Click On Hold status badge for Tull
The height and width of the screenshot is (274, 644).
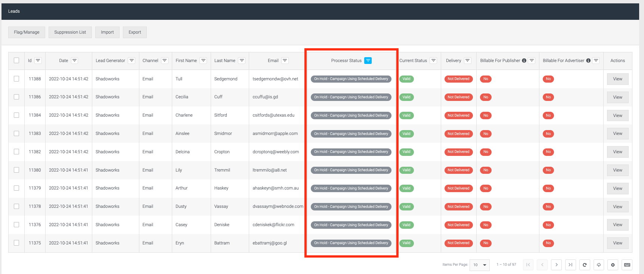[351, 79]
